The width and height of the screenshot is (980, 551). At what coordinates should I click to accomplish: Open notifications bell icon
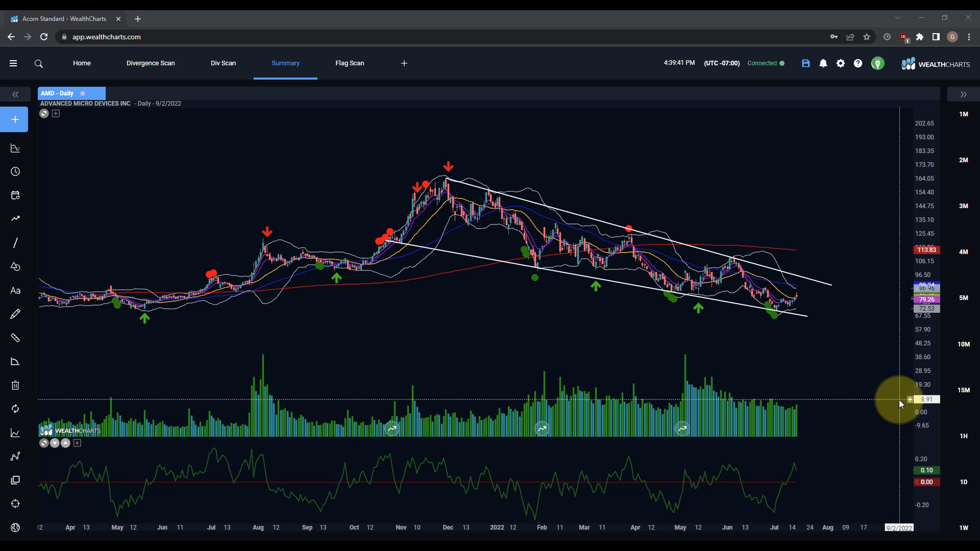coord(823,63)
